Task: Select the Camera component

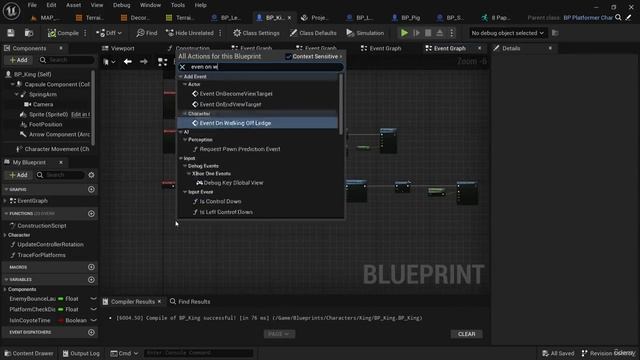Action: (43, 104)
